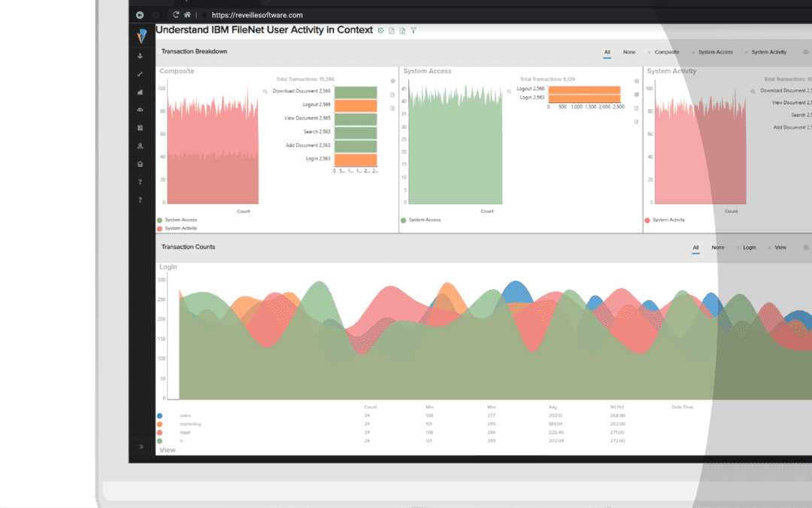Open the System Access chart settings gear
The width and height of the screenshot is (812, 508).
click(637, 81)
